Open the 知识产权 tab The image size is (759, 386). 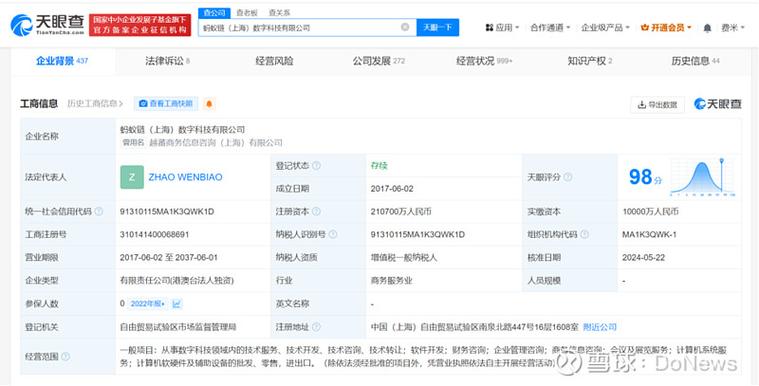pyautogui.click(x=590, y=61)
